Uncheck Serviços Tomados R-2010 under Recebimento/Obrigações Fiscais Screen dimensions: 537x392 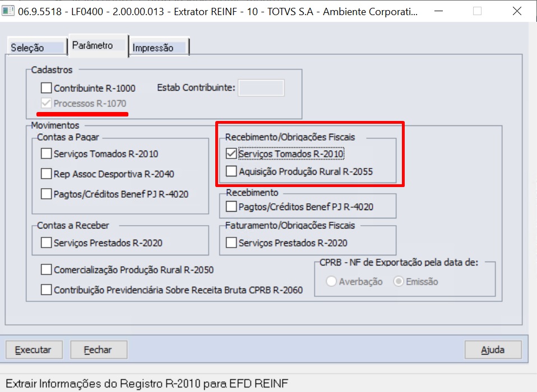(231, 153)
